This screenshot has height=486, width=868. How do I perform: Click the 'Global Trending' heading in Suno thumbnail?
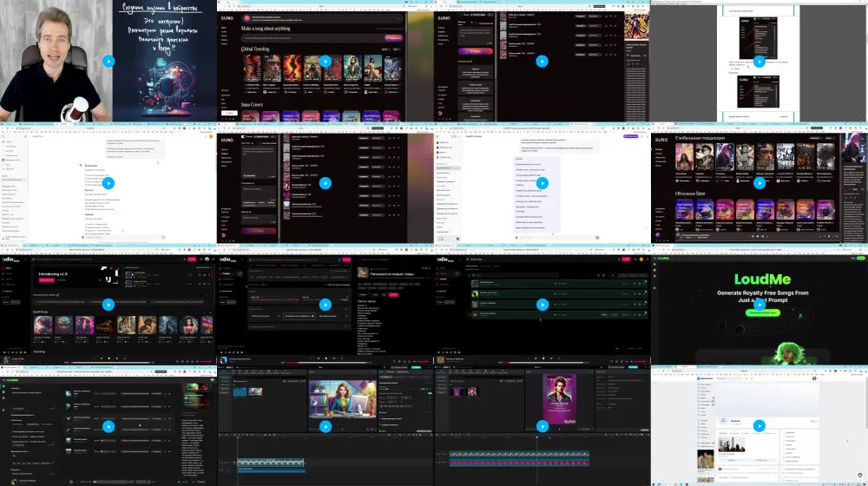click(x=259, y=49)
